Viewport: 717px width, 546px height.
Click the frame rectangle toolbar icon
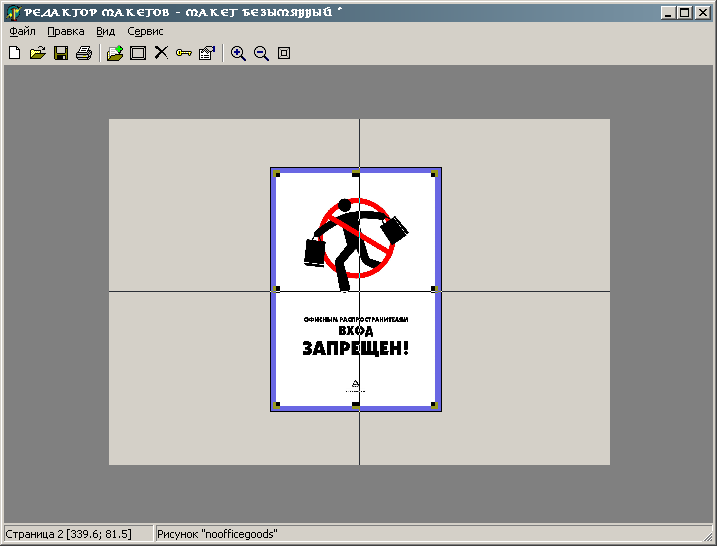pyautogui.click(x=138, y=53)
